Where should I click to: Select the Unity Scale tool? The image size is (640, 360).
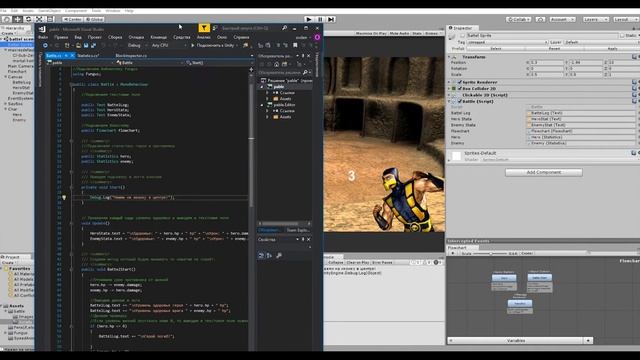[x=39, y=19]
